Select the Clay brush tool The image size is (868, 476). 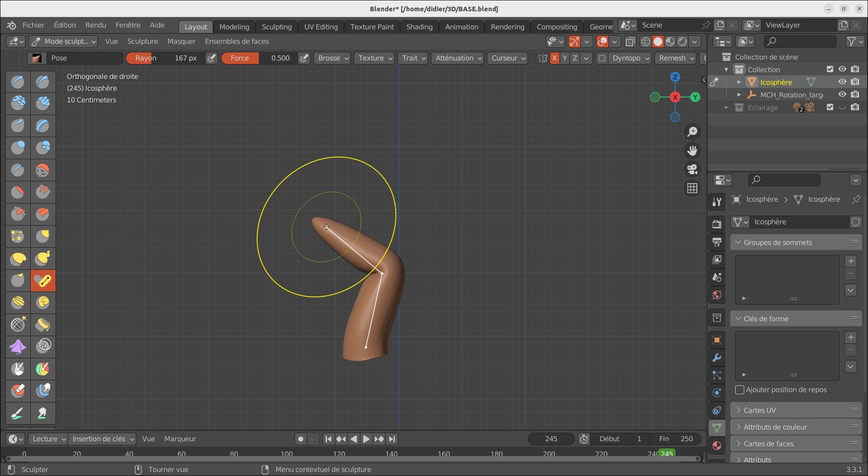(x=18, y=104)
